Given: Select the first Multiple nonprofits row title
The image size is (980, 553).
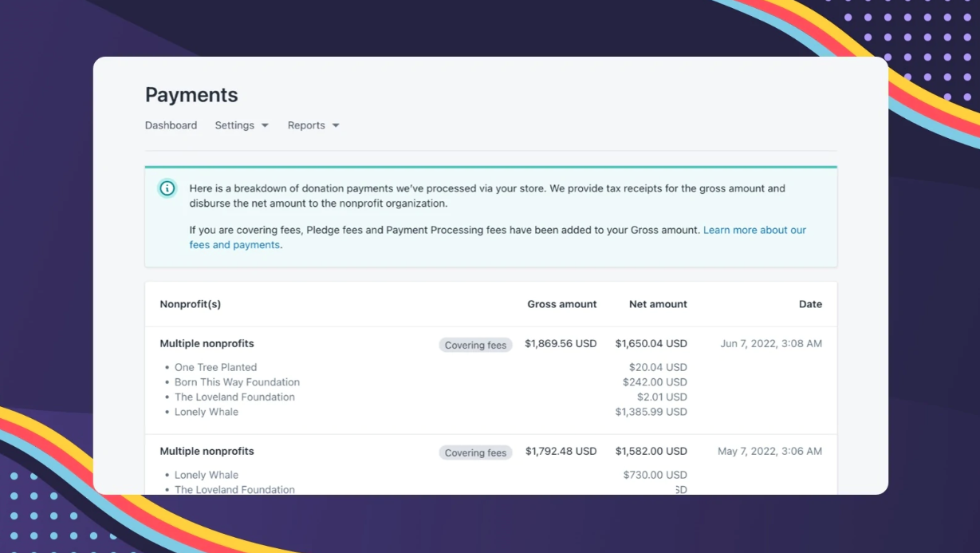Looking at the screenshot, I should pyautogui.click(x=207, y=344).
